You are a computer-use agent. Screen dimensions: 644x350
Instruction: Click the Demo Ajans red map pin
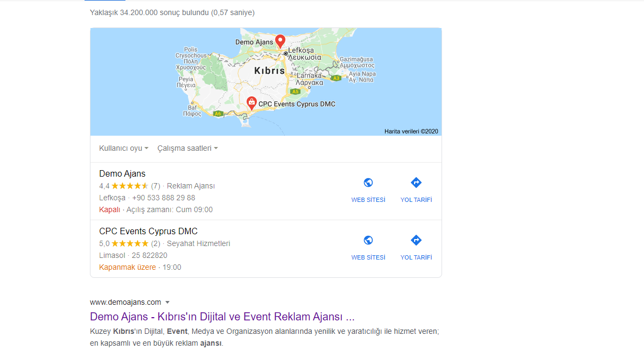coord(280,41)
